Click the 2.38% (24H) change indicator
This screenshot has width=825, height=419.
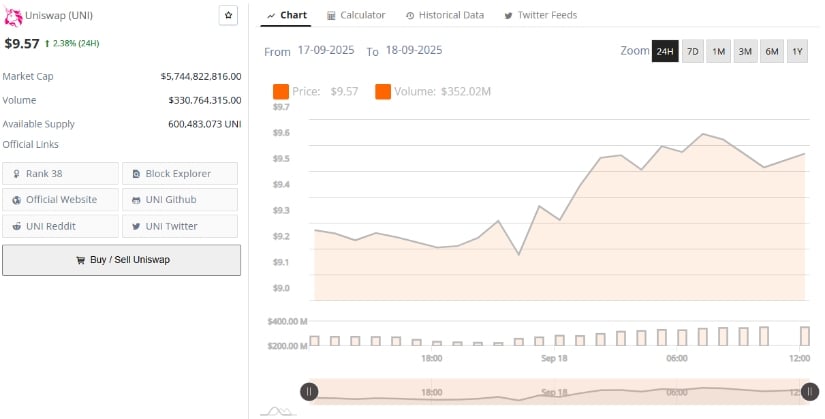[x=72, y=44]
